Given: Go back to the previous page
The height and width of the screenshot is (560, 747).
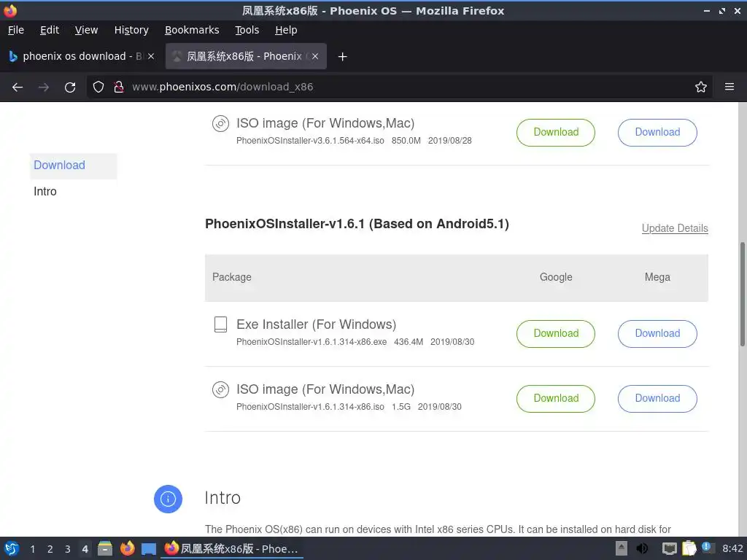Looking at the screenshot, I should pyautogui.click(x=18, y=87).
